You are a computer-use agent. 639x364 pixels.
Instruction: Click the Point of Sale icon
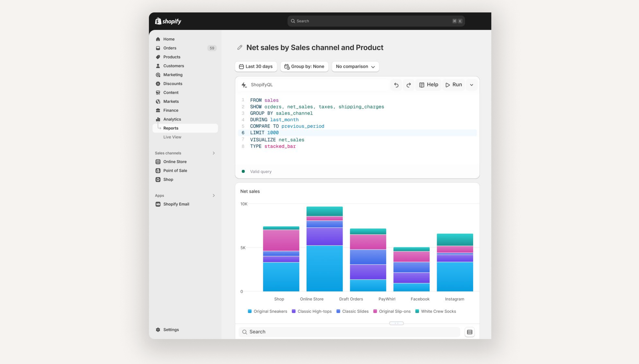(x=158, y=170)
